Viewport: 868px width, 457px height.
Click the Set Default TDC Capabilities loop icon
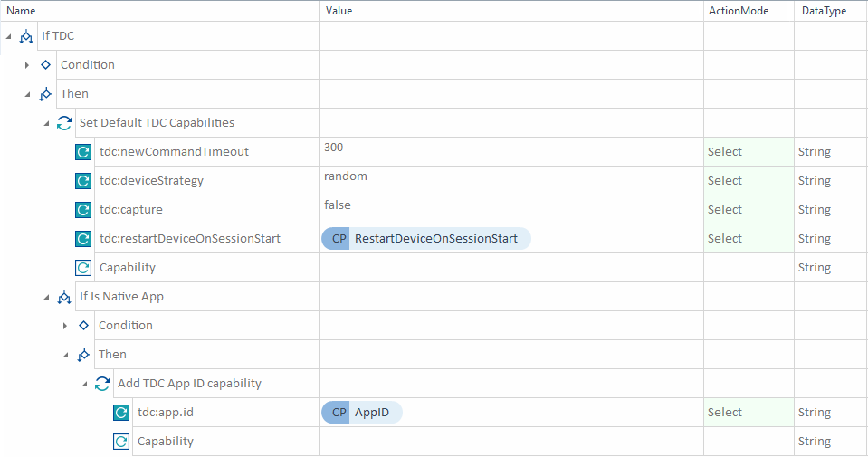[64, 123]
